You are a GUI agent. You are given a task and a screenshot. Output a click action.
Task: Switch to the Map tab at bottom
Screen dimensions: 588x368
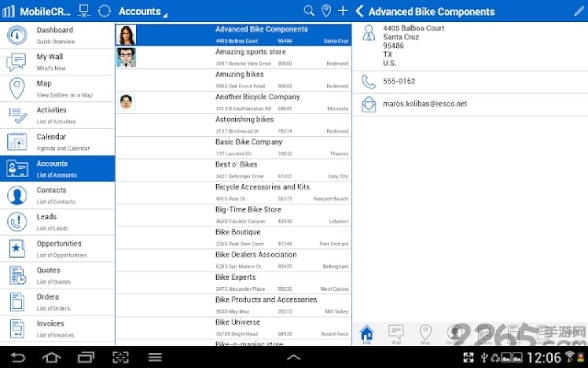click(425, 334)
